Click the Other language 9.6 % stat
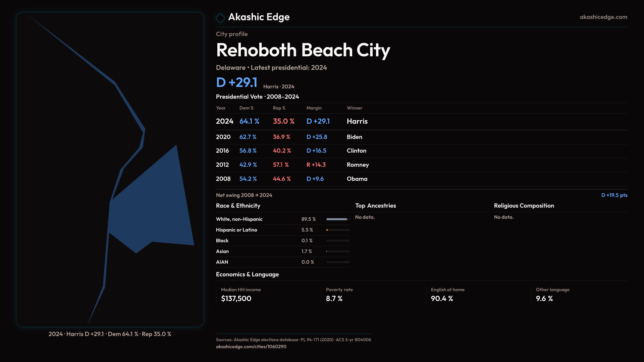 pos(544,299)
